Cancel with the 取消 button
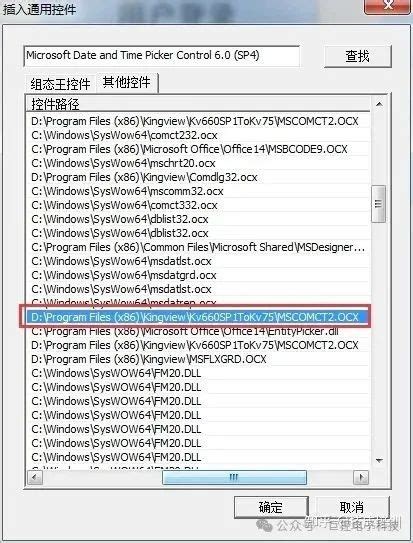 352,507
